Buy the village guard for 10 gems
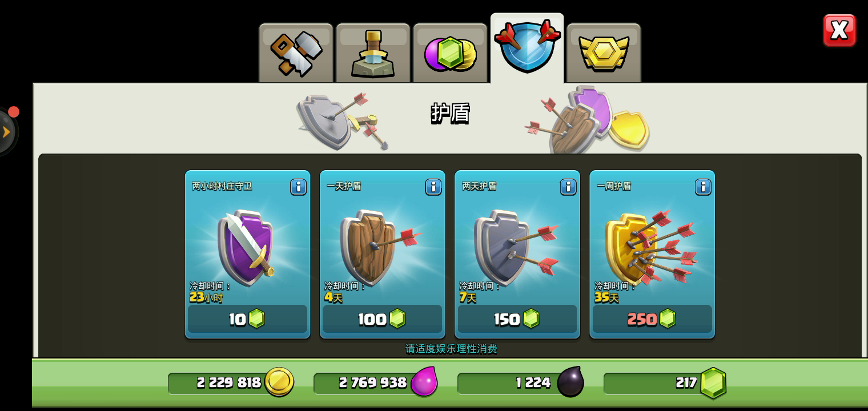 (247, 319)
